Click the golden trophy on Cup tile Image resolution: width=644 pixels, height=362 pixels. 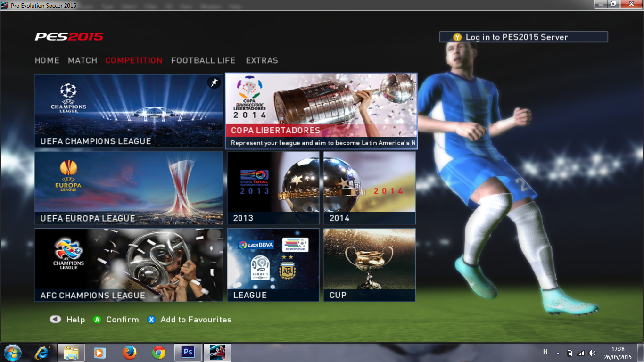point(369,267)
